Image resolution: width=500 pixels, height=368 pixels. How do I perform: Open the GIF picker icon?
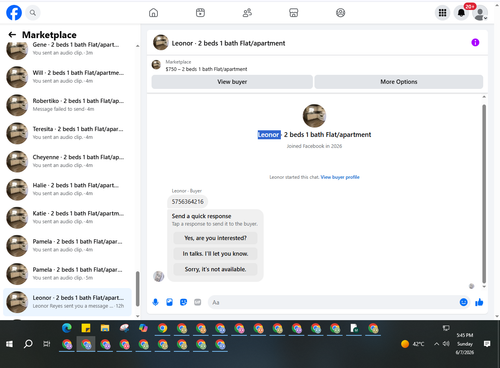pyautogui.click(x=198, y=302)
